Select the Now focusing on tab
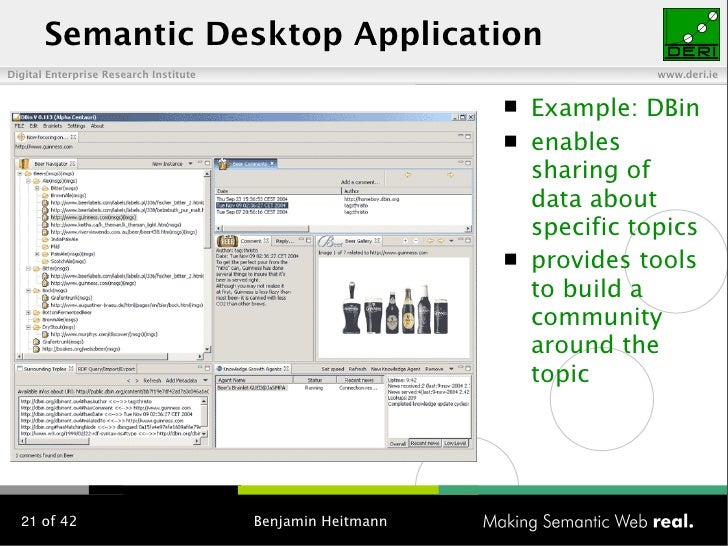This screenshot has height=546, width=728. pyautogui.click(x=46, y=137)
